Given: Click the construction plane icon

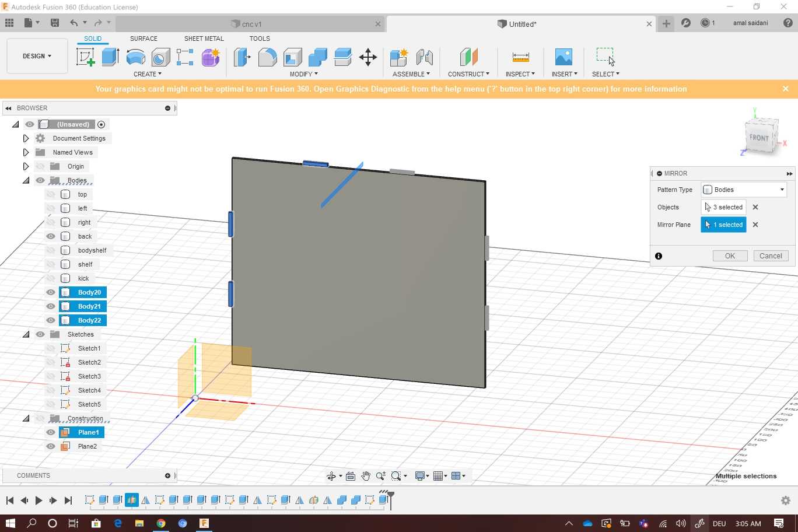Looking at the screenshot, I should (468, 57).
